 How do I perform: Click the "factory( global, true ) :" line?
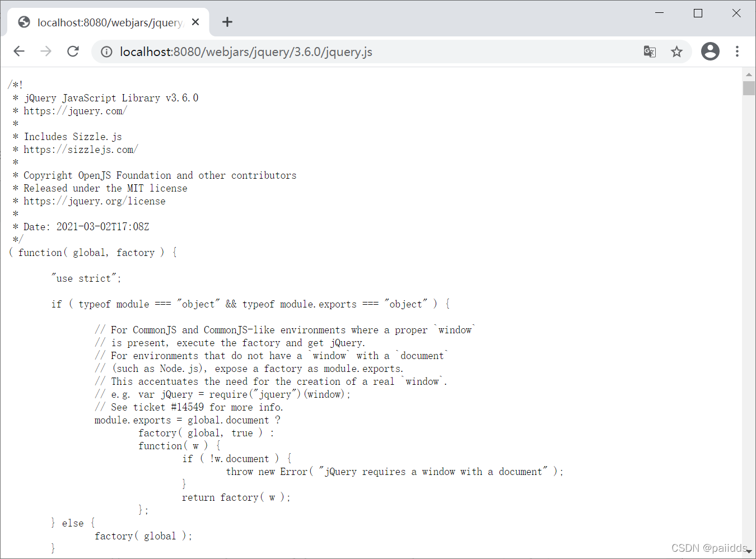[x=206, y=433]
